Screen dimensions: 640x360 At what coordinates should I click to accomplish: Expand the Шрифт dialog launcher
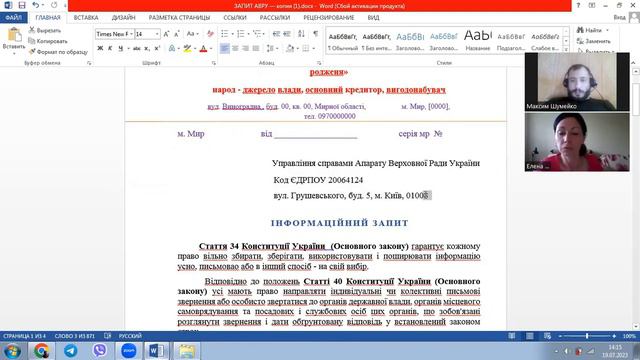213,63
